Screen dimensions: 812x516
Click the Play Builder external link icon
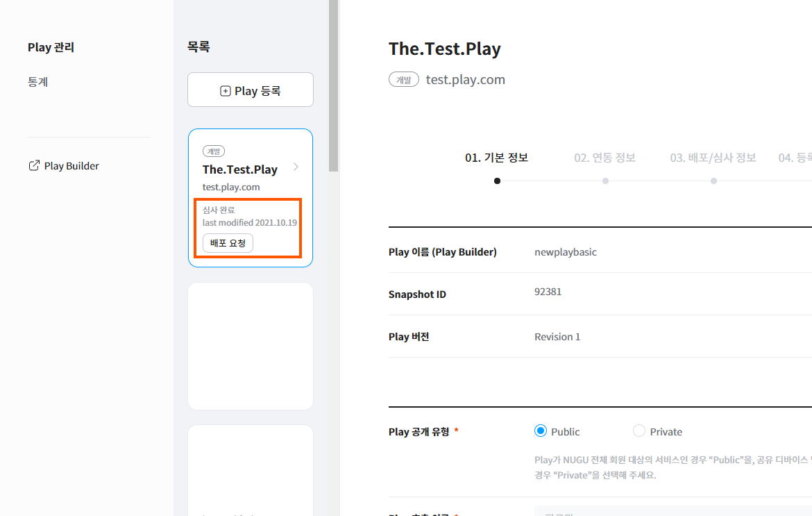point(33,166)
